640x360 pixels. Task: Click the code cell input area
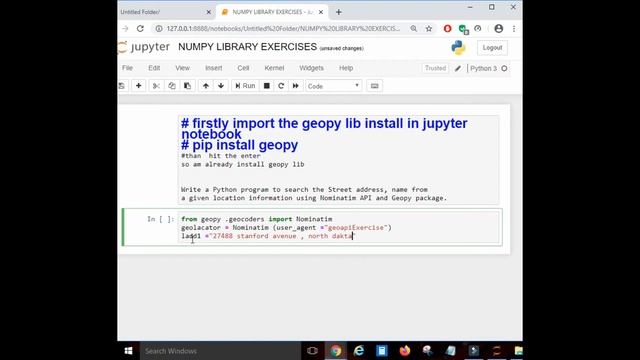338,228
